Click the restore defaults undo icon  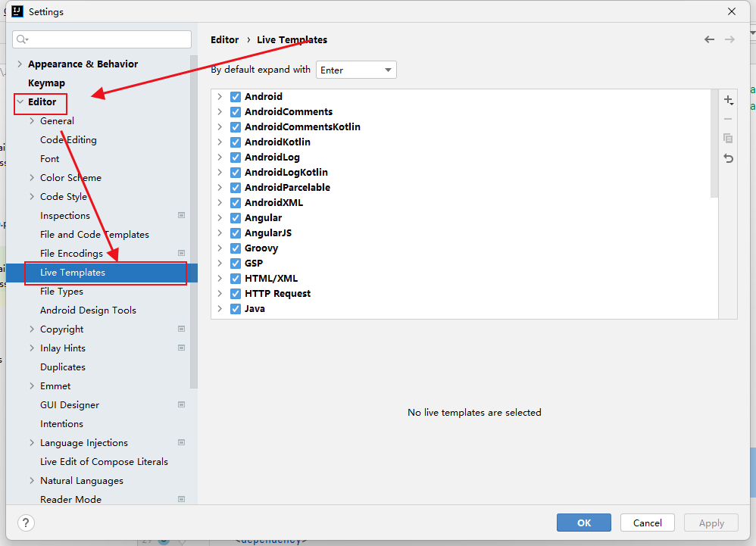point(728,158)
